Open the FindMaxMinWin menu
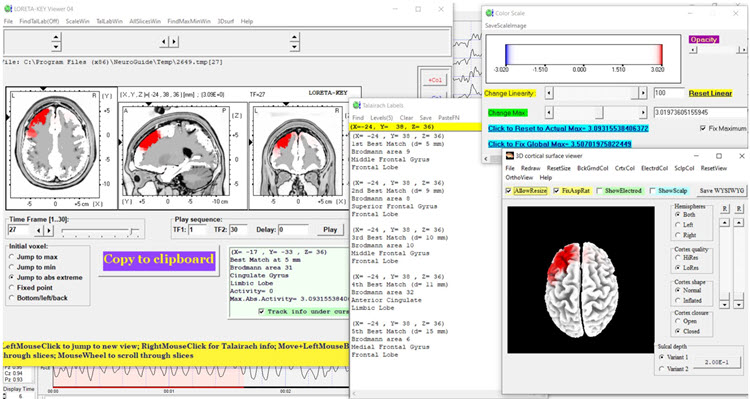Viewport: 750px width, 399px height. tap(188, 21)
